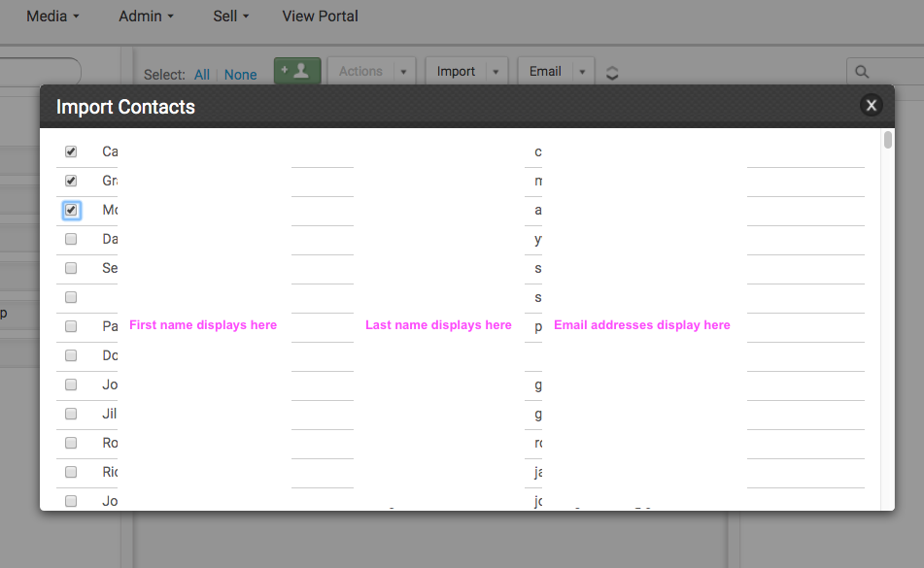Click the None selection link

[x=240, y=75]
